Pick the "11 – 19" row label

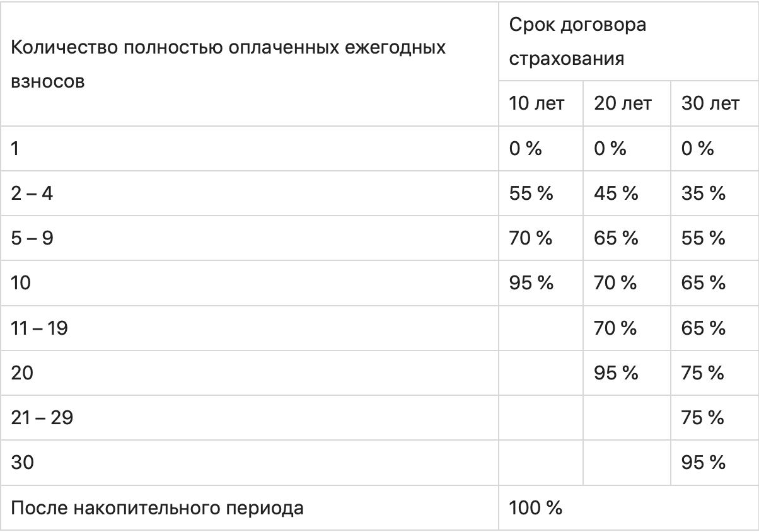point(39,328)
